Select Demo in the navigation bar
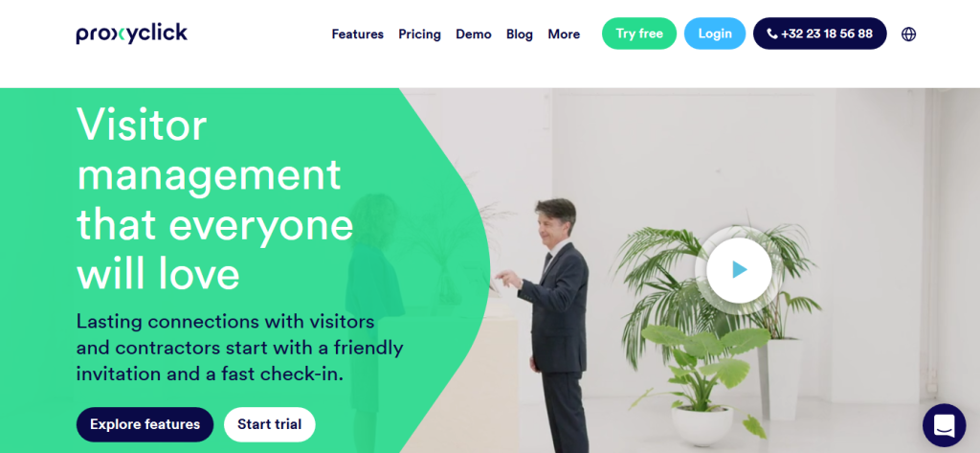 (473, 34)
